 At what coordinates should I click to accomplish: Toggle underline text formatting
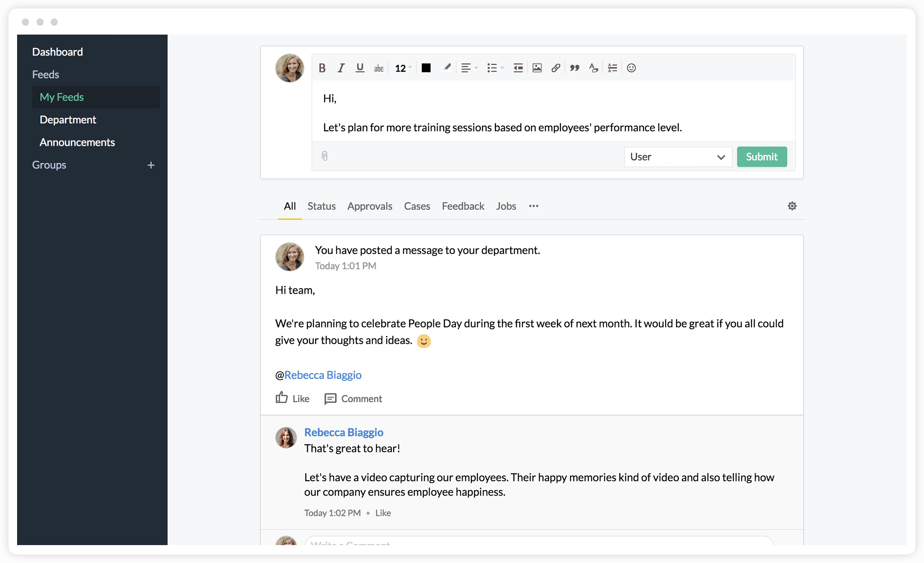tap(360, 68)
